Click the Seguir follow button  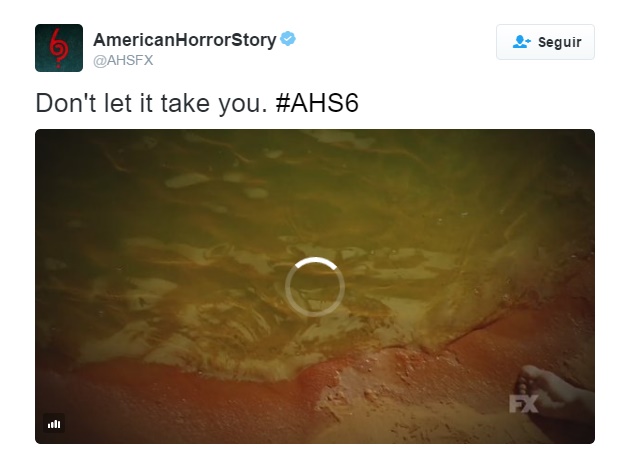coord(545,42)
